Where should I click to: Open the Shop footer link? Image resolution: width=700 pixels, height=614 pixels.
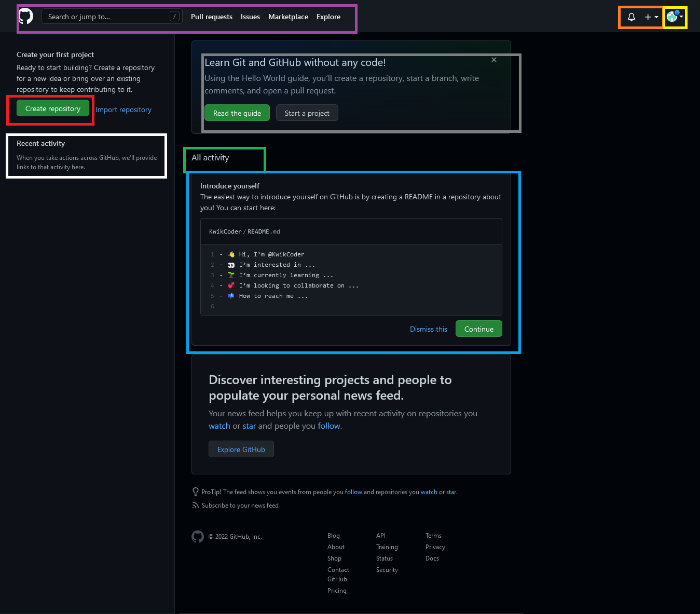(x=334, y=558)
